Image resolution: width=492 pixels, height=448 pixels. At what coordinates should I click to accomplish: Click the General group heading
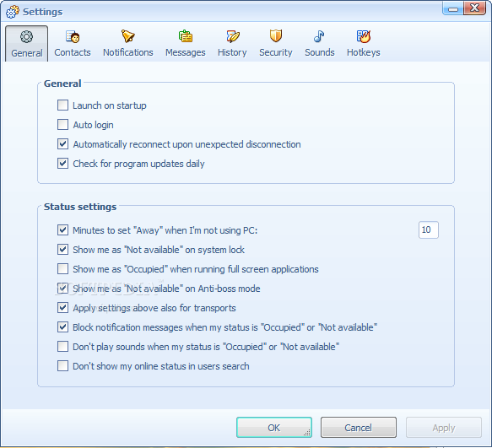62,84
